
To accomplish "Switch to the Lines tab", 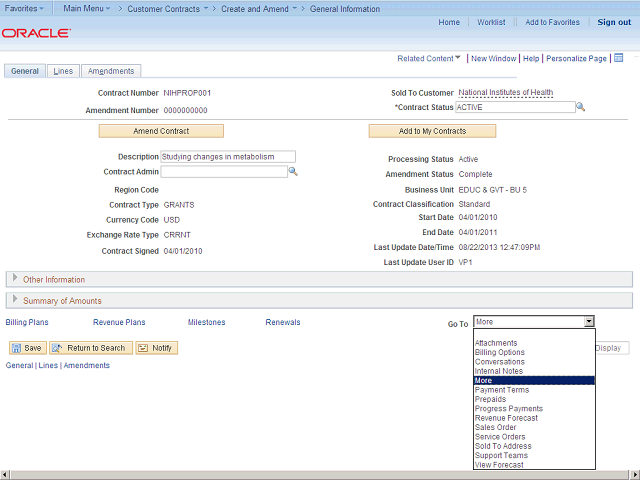I will 62,71.
